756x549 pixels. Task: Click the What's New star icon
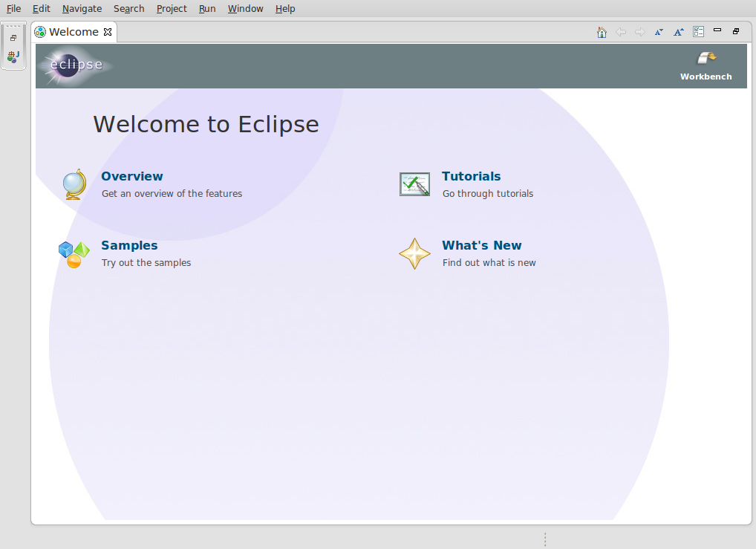(414, 253)
